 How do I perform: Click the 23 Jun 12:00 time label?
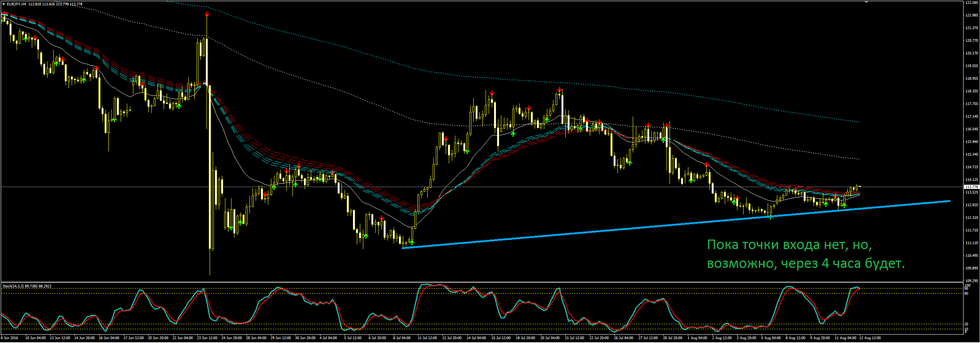[207, 338]
